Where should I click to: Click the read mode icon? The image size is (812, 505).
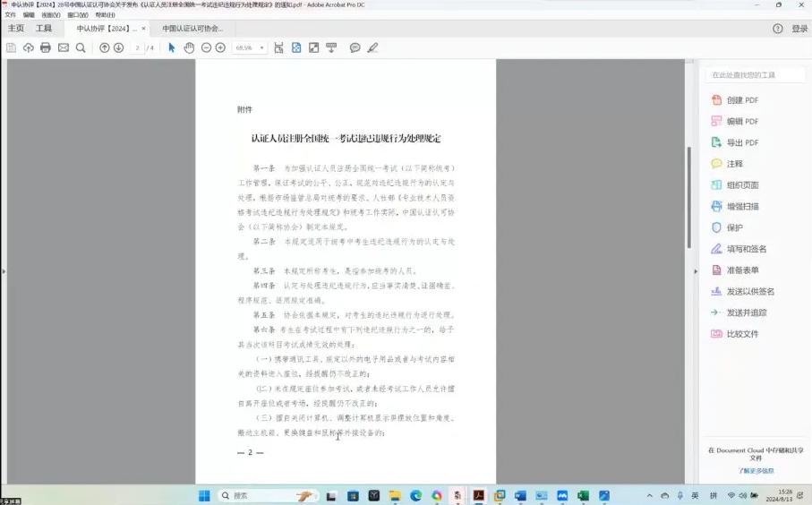click(x=331, y=47)
